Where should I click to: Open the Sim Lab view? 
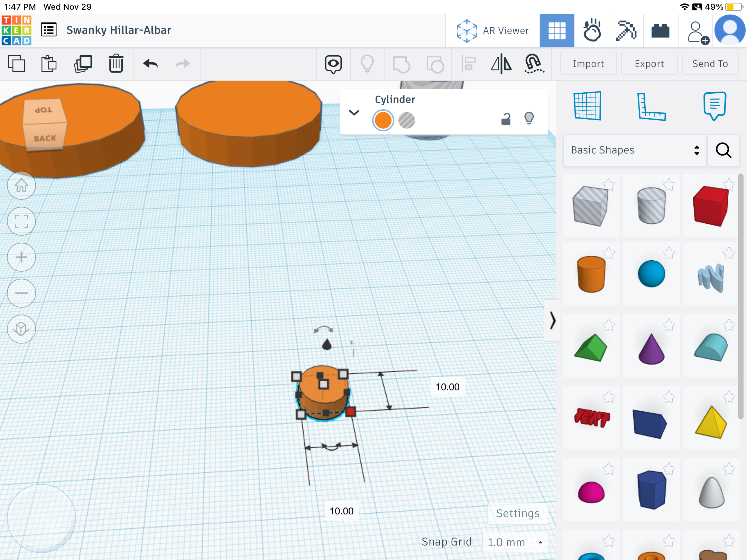(592, 30)
